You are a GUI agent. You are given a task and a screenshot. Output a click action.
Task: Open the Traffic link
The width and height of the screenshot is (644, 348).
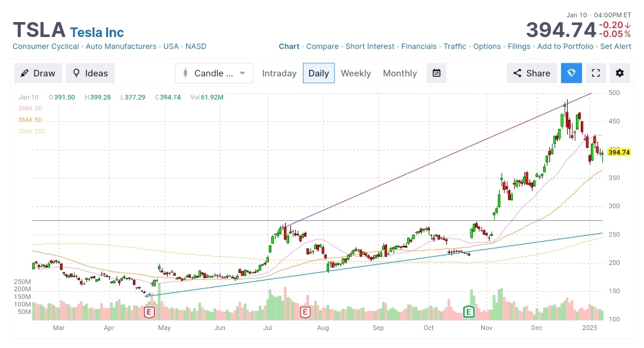[x=454, y=47]
